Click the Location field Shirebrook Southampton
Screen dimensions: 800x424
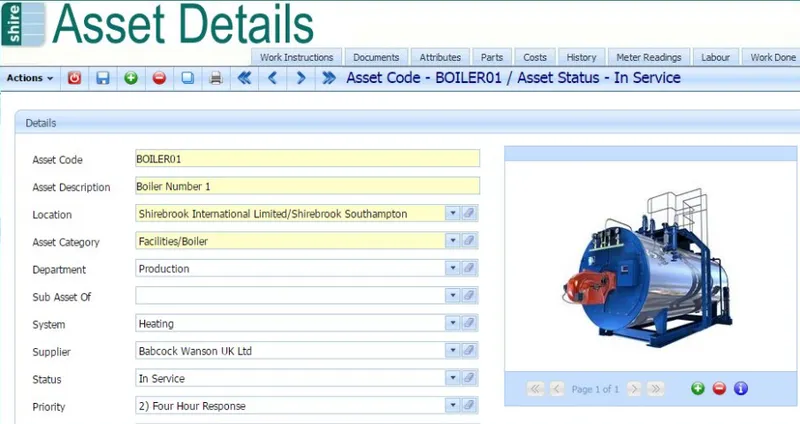(x=290, y=213)
